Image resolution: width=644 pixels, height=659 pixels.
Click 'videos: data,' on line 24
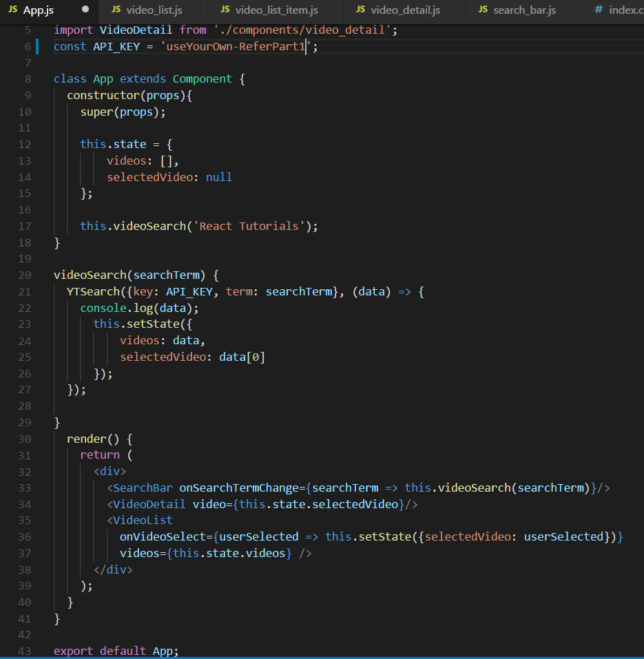point(163,340)
